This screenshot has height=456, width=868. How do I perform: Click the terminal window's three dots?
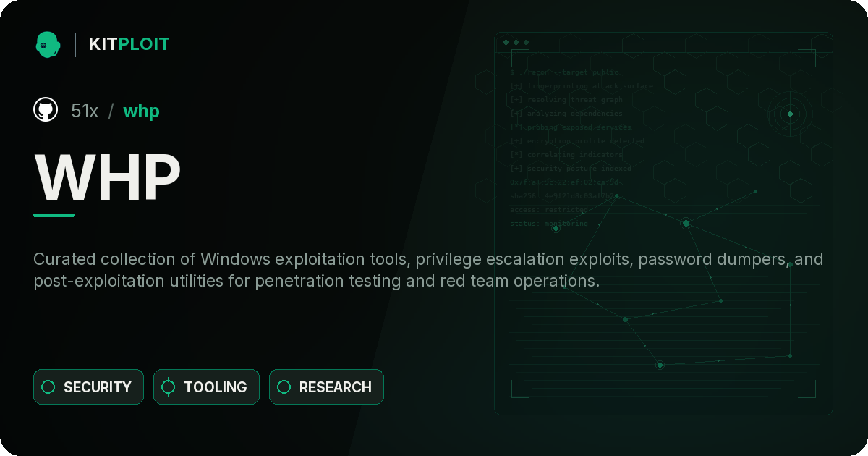(516, 43)
